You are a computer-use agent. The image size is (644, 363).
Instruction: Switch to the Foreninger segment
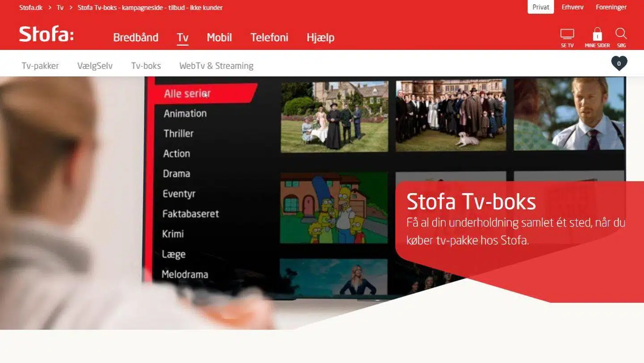[611, 7]
